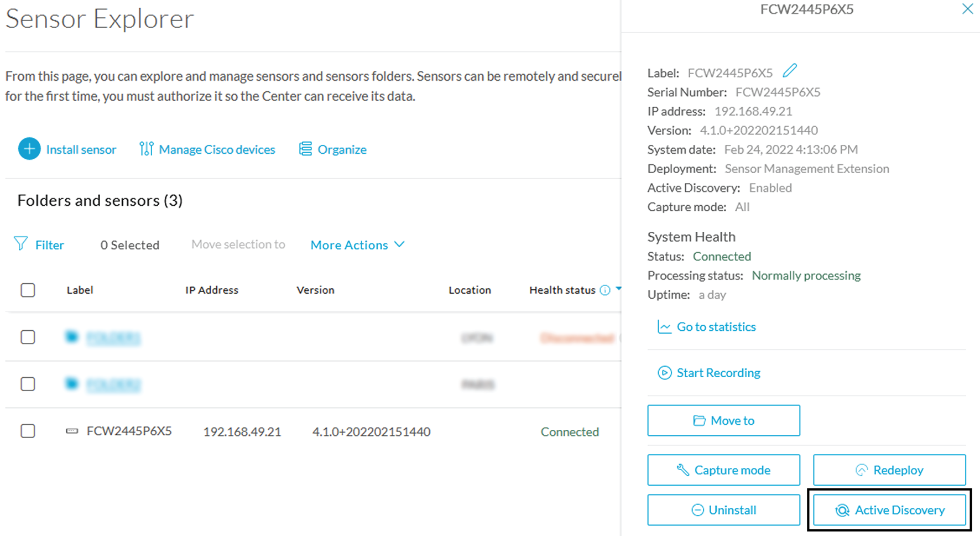Click the Go to statistics chart icon
This screenshot has height=536, width=980.
pos(664,326)
